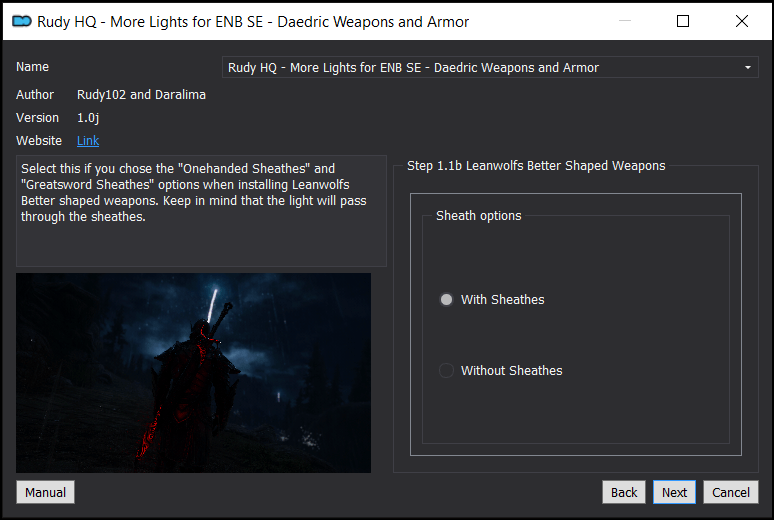Screen dimensions: 774x520
Task: Maximize the installer window
Action: (683, 21)
